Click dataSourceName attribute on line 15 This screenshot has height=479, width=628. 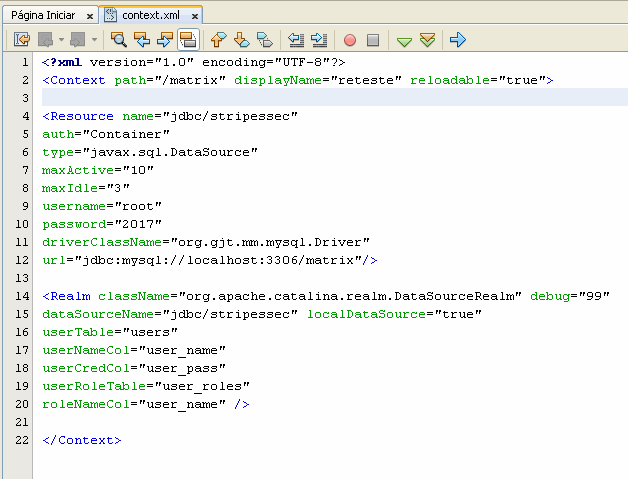pyautogui.click(x=170, y=314)
